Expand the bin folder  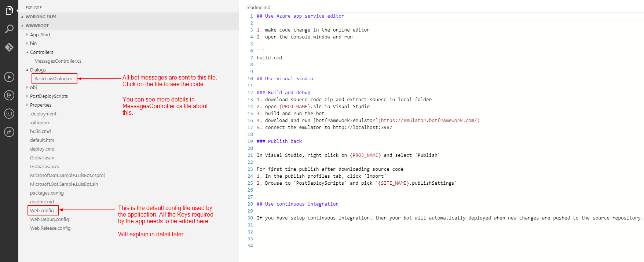tap(33, 43)
